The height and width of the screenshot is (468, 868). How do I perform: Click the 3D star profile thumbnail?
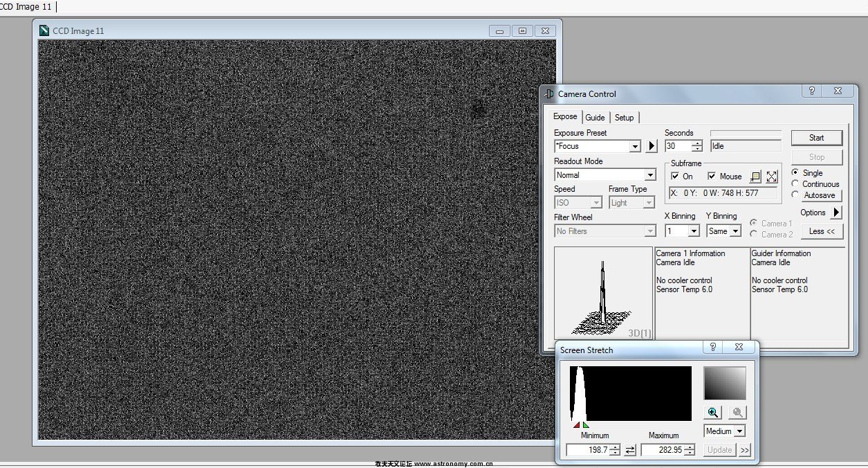tap(603, 294)
